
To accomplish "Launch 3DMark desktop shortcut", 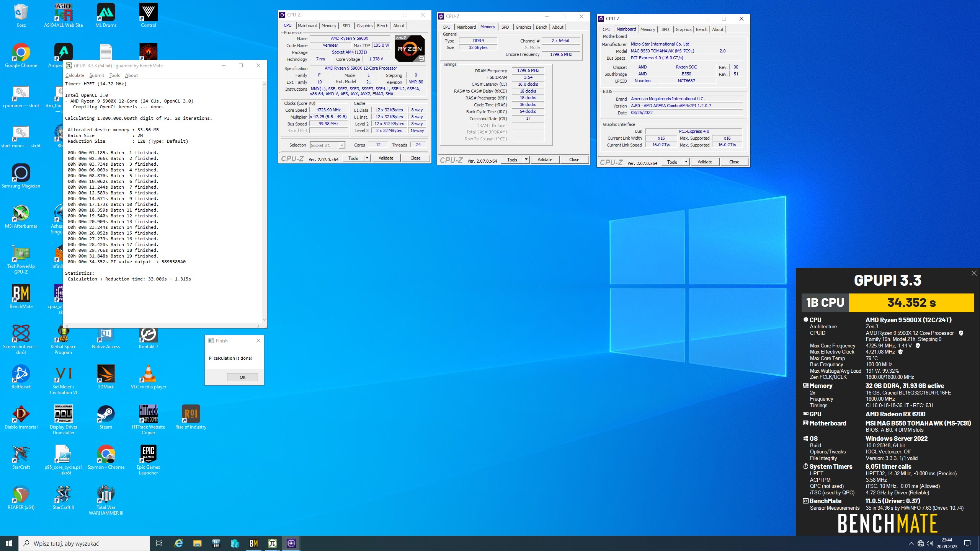I will 106,377.
